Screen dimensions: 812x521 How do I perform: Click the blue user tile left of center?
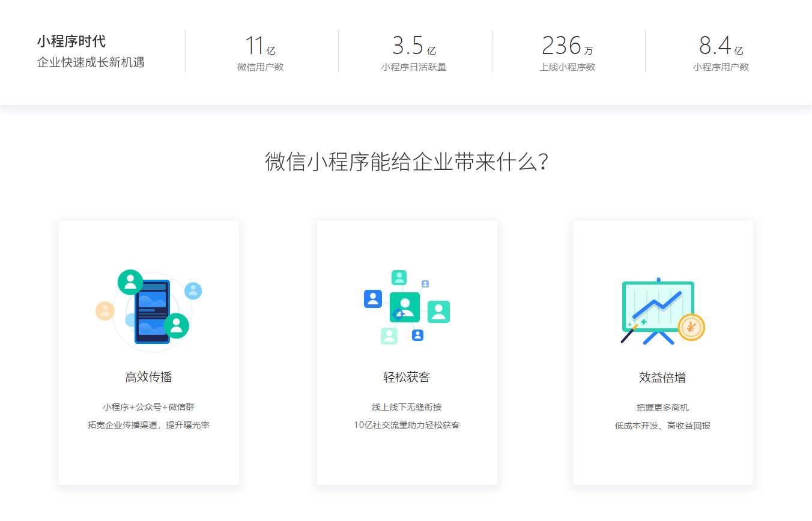click(373, 299)
